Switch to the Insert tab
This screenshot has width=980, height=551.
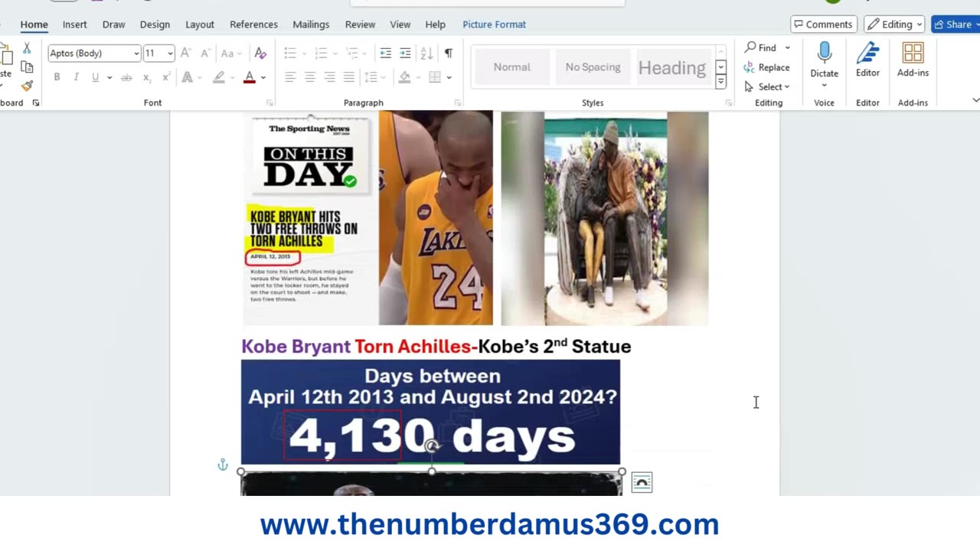(74, 24)
